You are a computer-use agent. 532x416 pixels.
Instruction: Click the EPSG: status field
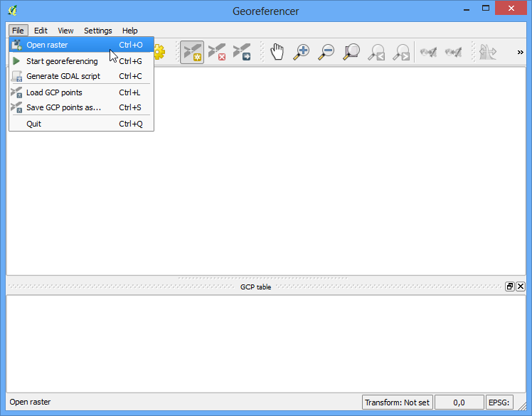499,402
